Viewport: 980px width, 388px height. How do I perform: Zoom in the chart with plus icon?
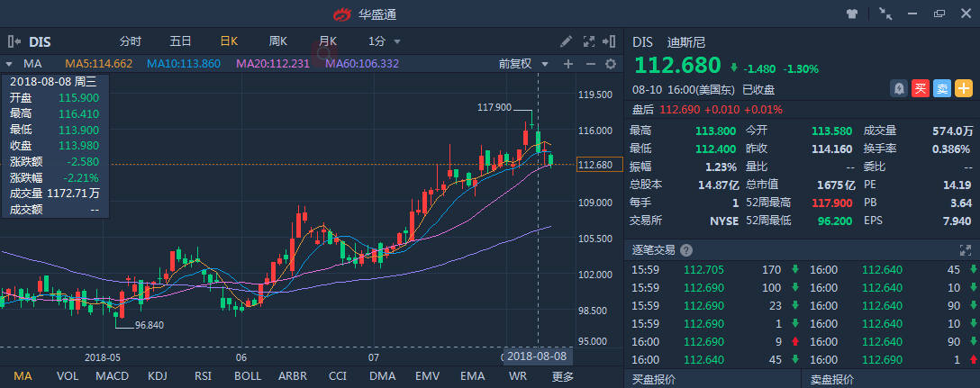pyautogui.click(x=568, y=64)
